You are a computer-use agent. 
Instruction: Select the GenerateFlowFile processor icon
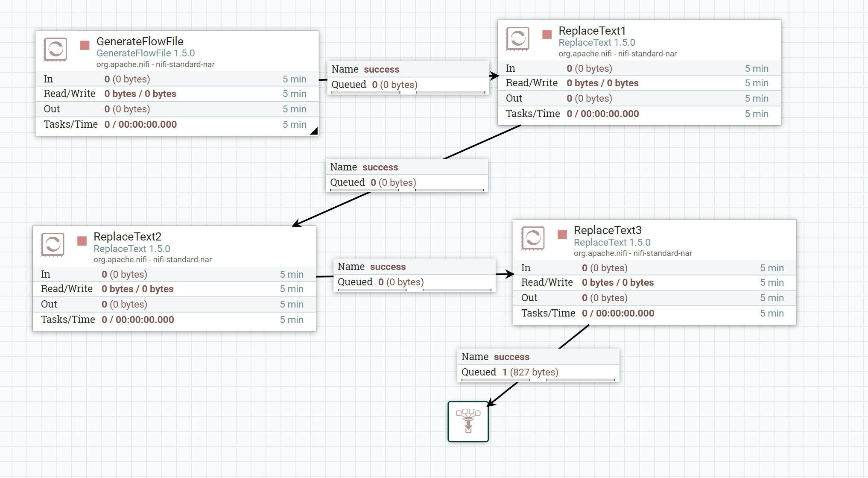tap(56, 50)
